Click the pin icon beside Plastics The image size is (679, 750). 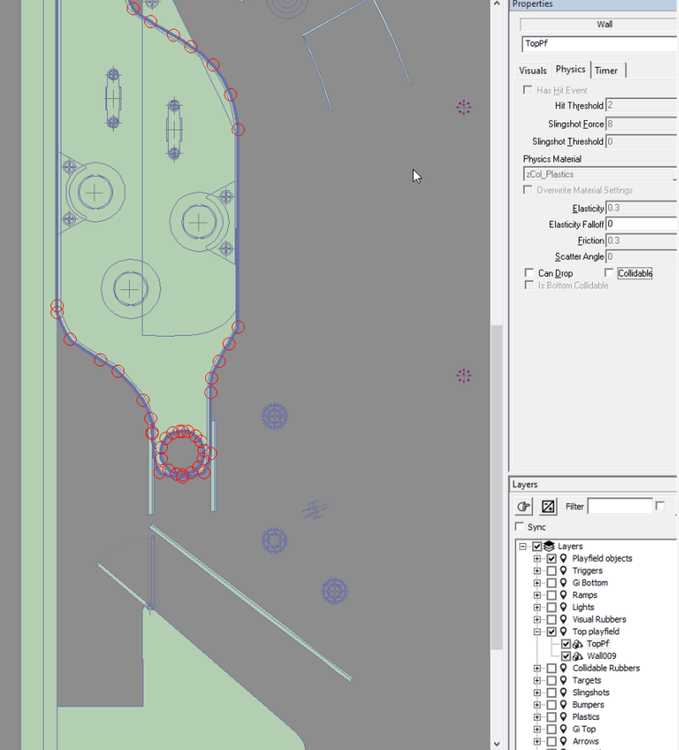coord(564,717)
